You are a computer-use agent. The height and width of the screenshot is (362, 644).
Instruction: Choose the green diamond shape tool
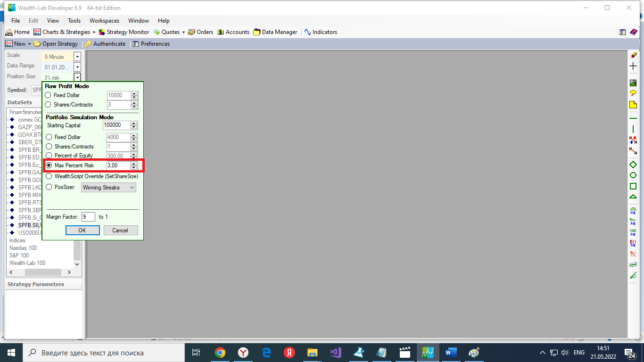(x=633, y=165)
